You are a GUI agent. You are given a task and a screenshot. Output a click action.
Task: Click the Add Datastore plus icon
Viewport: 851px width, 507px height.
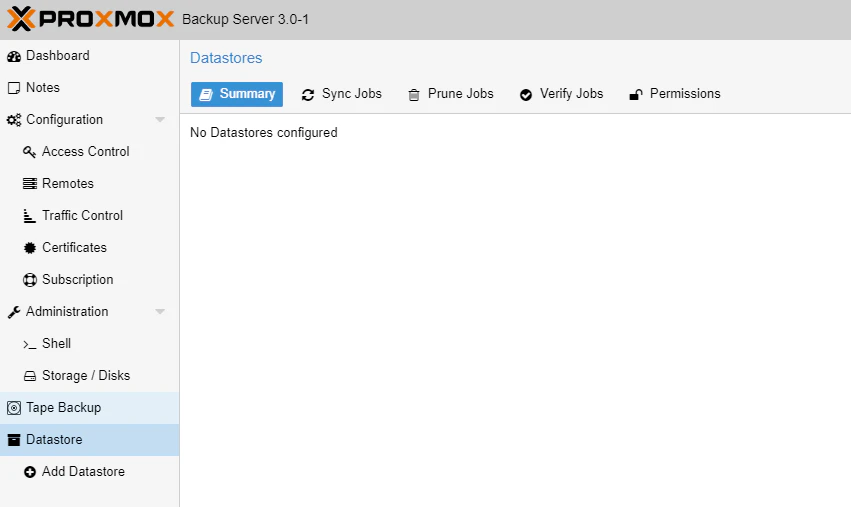click(29, 472)
